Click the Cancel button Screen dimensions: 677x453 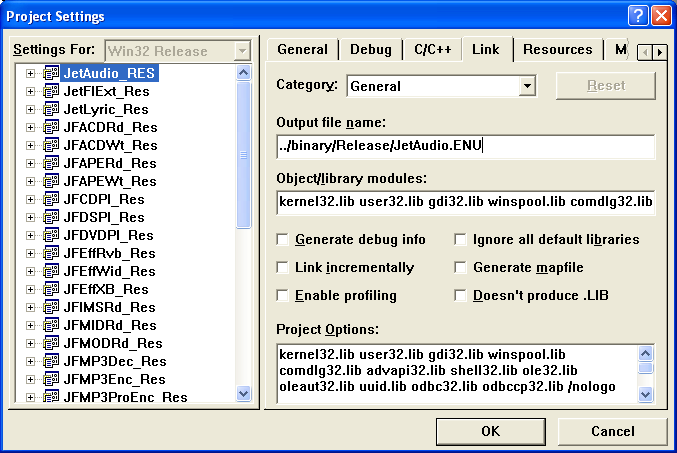(x=613, y=431)
